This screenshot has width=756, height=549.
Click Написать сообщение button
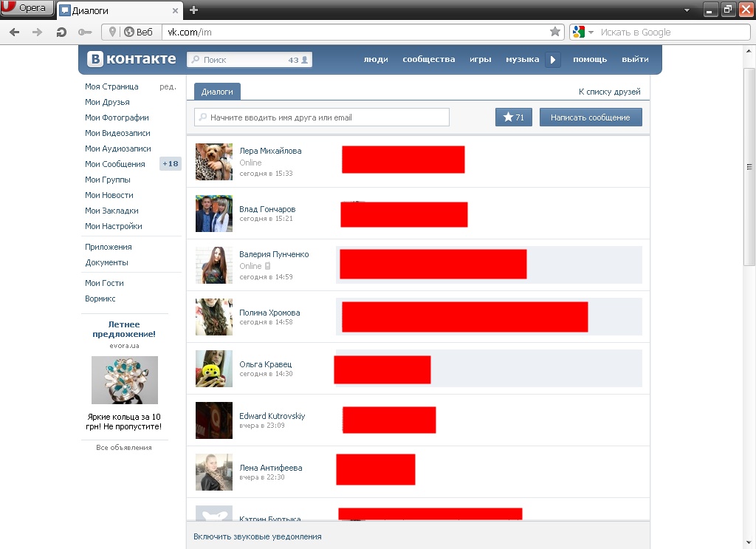(x=591, y=117)
